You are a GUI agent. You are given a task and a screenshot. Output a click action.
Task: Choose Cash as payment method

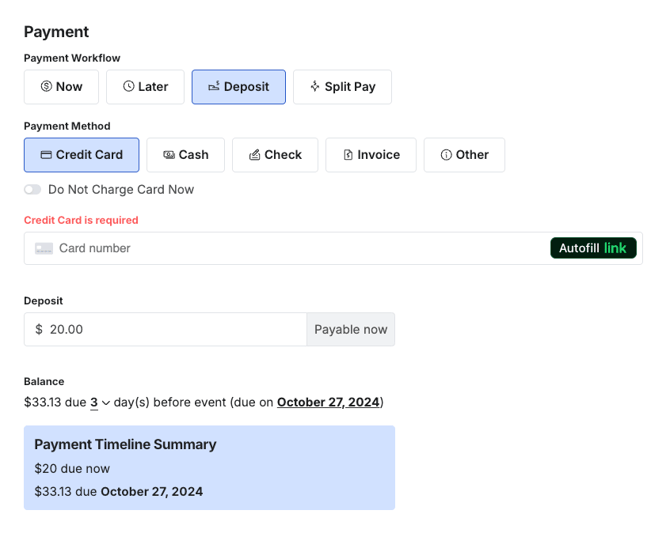[x=185, y=155]
